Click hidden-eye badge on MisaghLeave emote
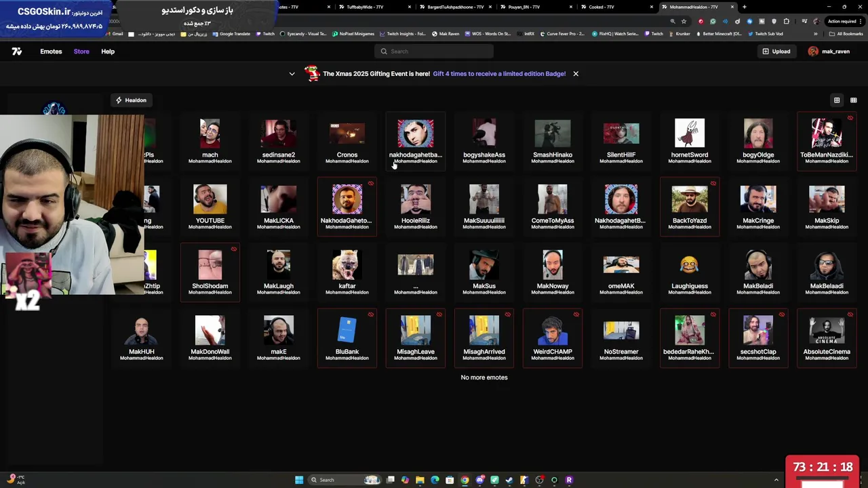This screenshot has height=488, width=868. click(x=439, y=314)
